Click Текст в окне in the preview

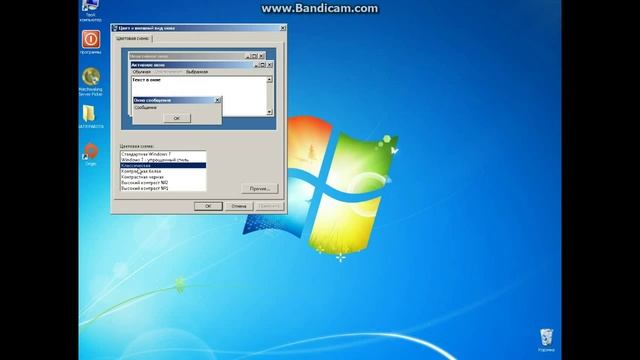click(147, 80)
